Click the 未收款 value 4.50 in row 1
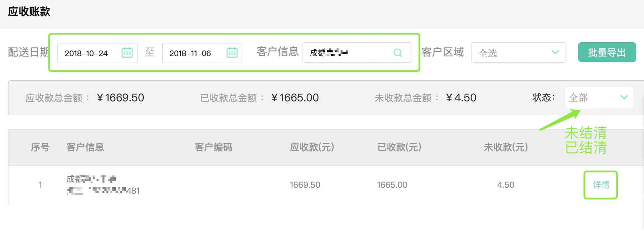 coord(506,185)
